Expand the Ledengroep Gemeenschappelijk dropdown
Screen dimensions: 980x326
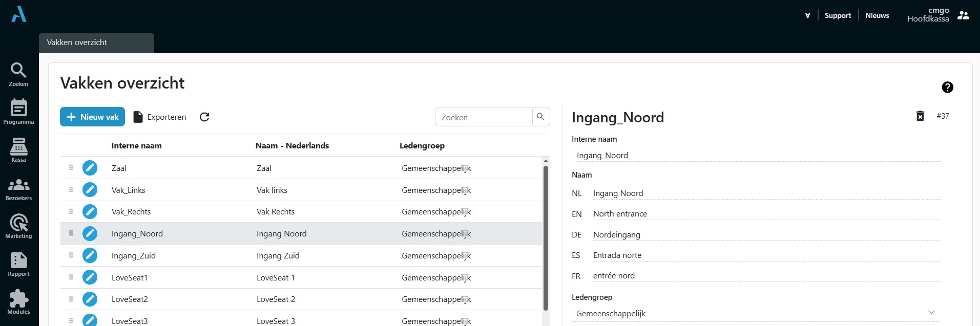click(x=931, y=313)
